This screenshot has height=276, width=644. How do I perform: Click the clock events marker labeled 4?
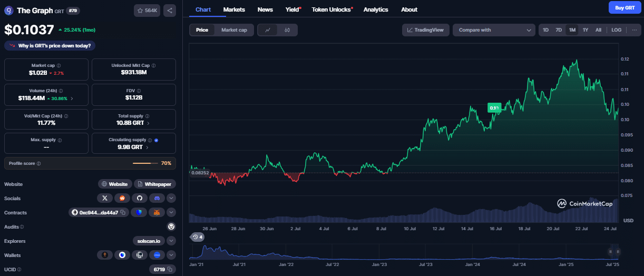[198, 237]
